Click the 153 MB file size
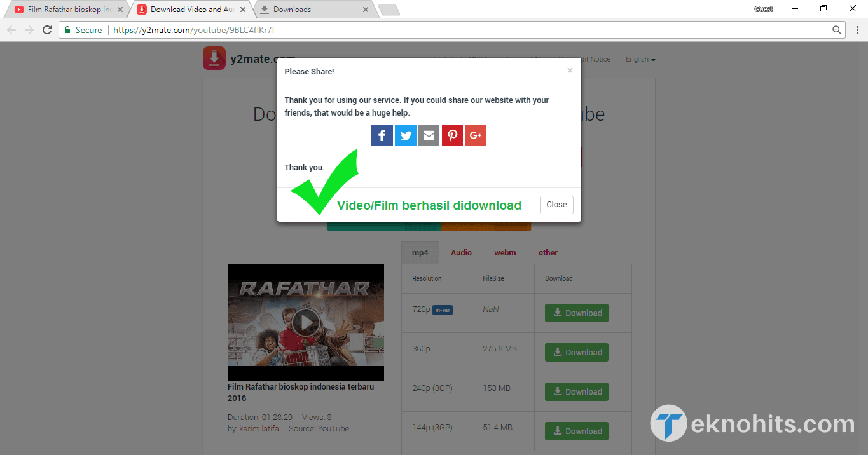The image size is (868, 455). click(x=498, y=388)
